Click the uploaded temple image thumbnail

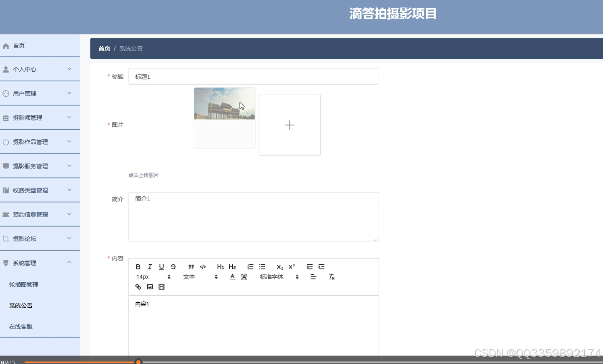[224, 118]
